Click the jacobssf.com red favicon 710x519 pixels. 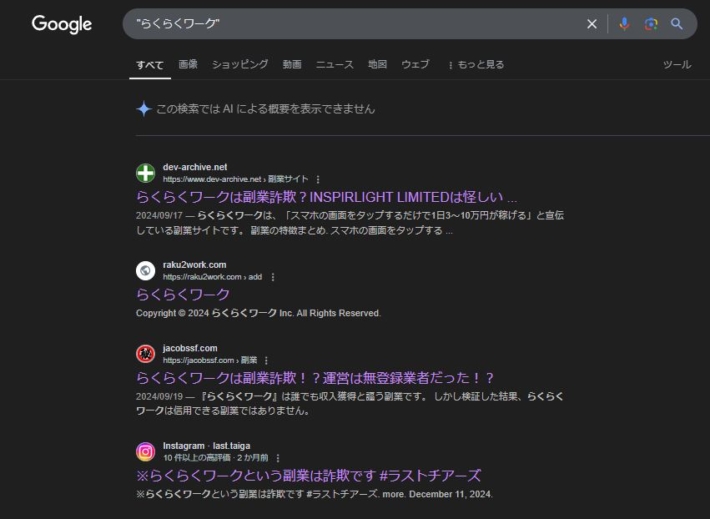click(145, 354)
